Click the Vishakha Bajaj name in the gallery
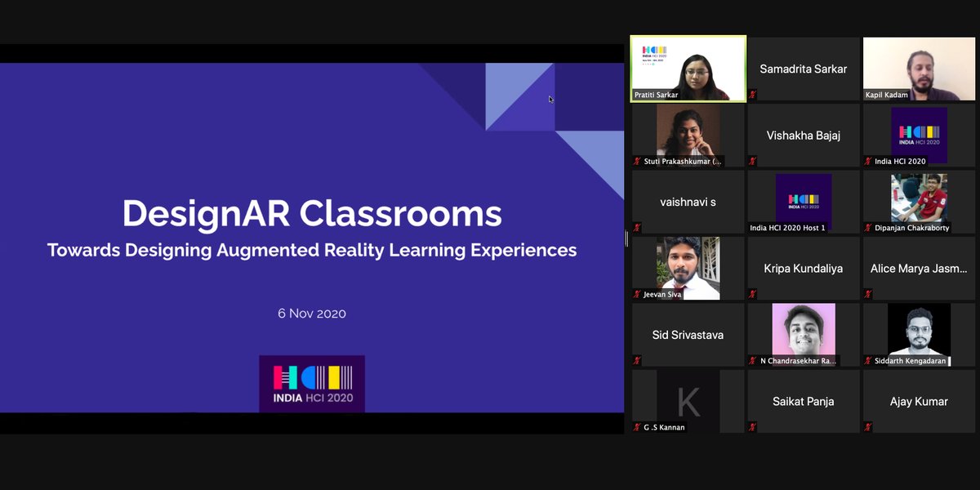The width and height of the screenshot is (980, 490). [x=804, y=136]
